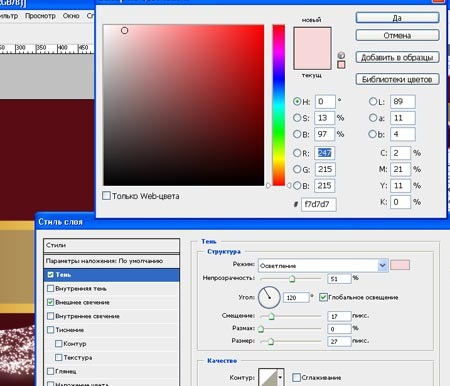Select the G green radio button
Screen dimensions: 450x386
(x=297, y=169)
